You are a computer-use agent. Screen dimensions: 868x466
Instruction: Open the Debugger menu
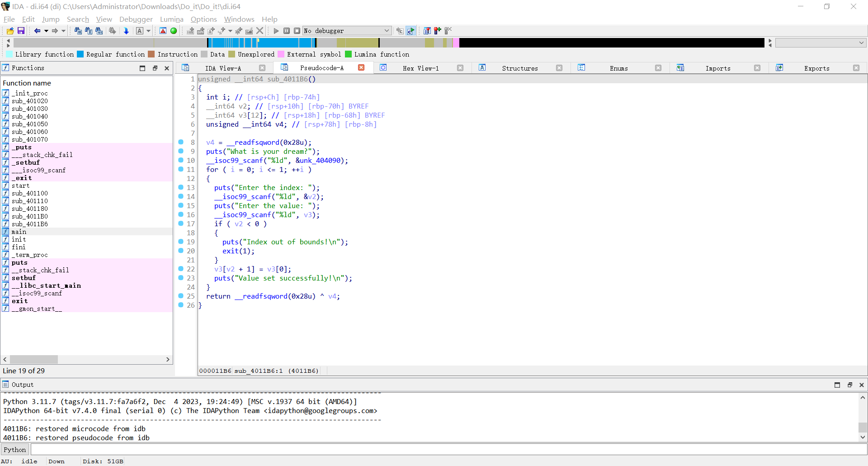(x=136, y=19)
